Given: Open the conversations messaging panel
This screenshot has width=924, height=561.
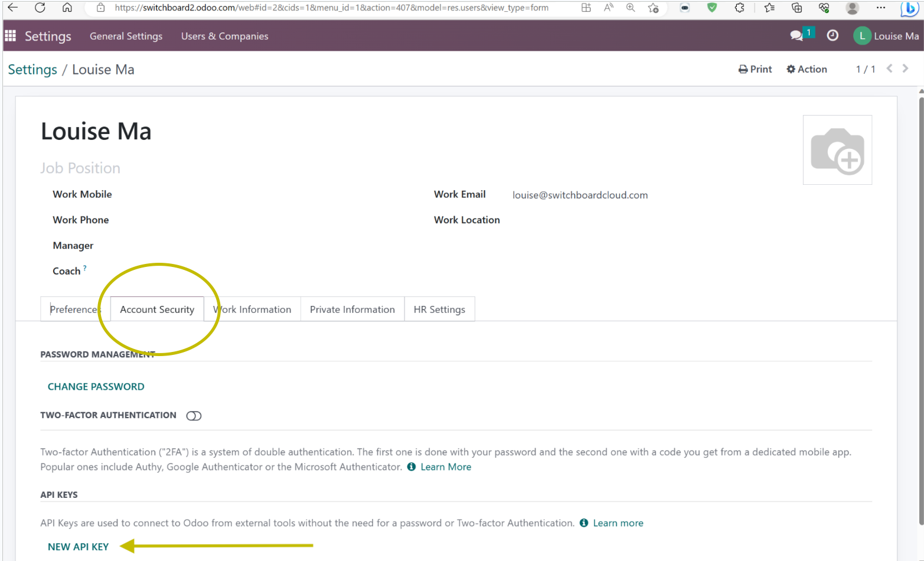Looking at the screenshot, I should coord(796,35).
